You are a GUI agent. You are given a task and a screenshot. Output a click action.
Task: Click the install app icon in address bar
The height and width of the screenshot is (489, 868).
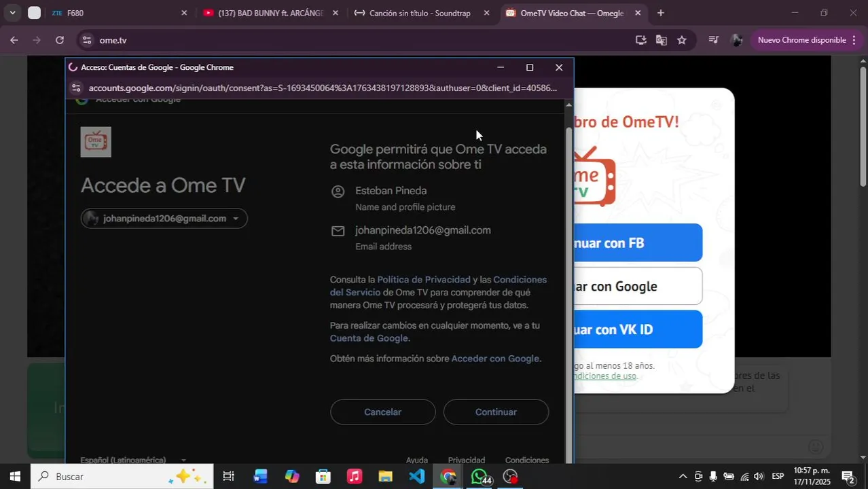[x=640, y=40]
